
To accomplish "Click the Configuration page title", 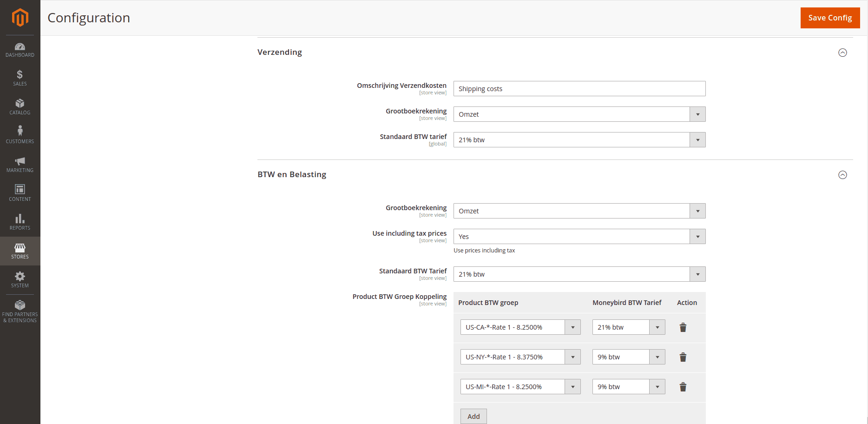I will [x=89, y=18].
